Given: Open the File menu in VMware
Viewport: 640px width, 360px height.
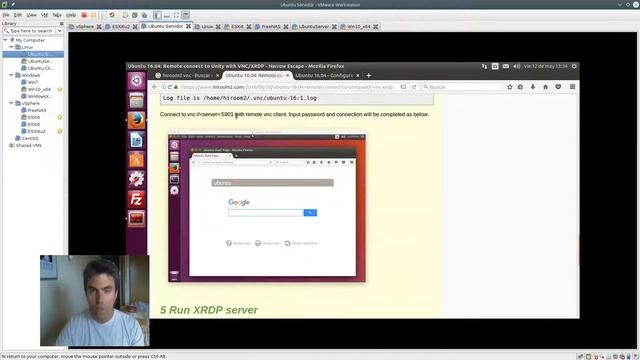Looking at the screenshot, I should pos(6,15).
